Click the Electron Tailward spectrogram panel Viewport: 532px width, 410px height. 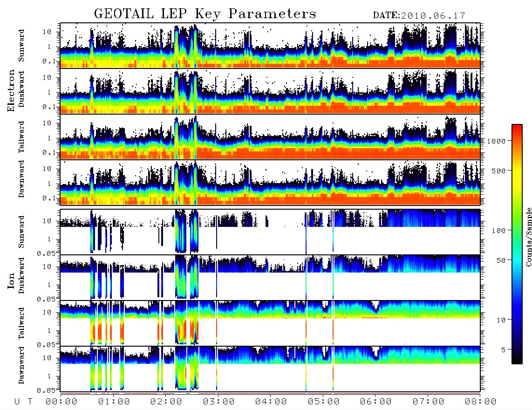click(x=270, y=137)
